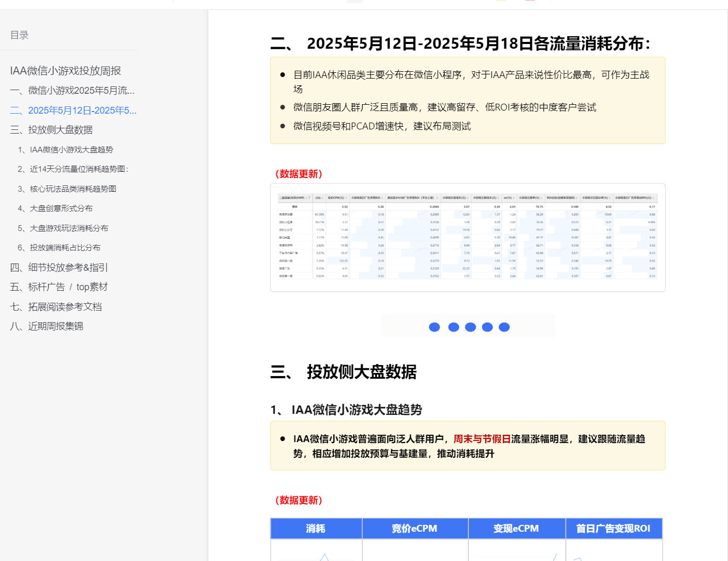Click the "IAA微信小游戏投放周报" document title

tap(66, 70)
